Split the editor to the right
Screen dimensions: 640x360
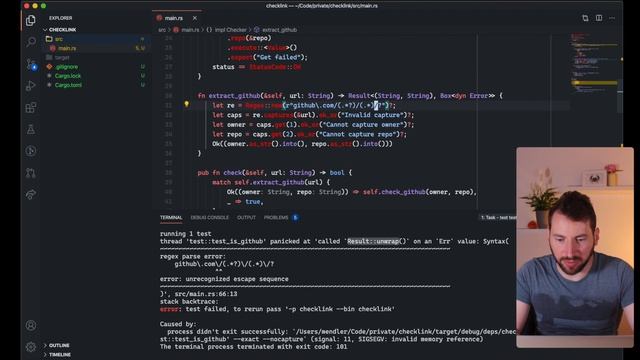tap(599, 18)
